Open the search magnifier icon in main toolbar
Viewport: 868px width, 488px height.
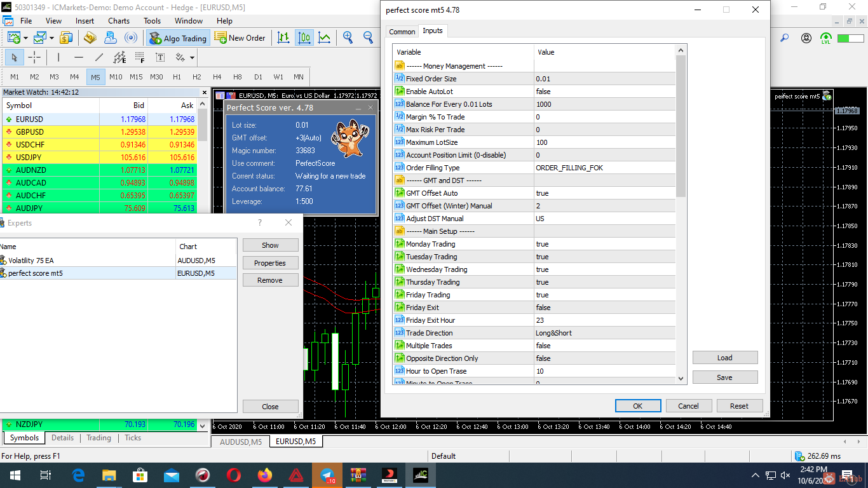click(x=785, y=38)
